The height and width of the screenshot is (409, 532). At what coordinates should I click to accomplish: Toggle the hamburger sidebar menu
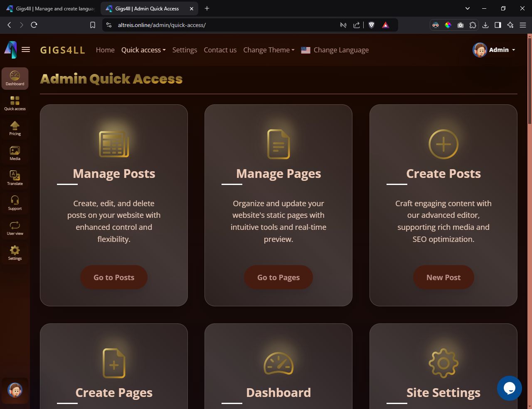point(26,50)
